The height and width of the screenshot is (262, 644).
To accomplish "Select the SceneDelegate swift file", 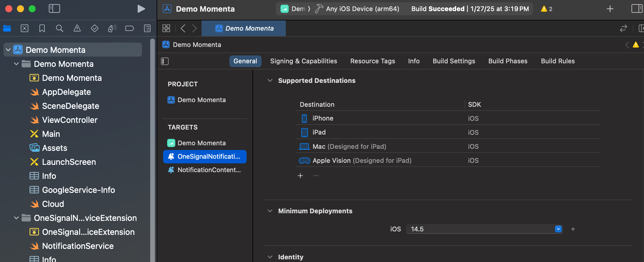I will [x=71, y=106].
